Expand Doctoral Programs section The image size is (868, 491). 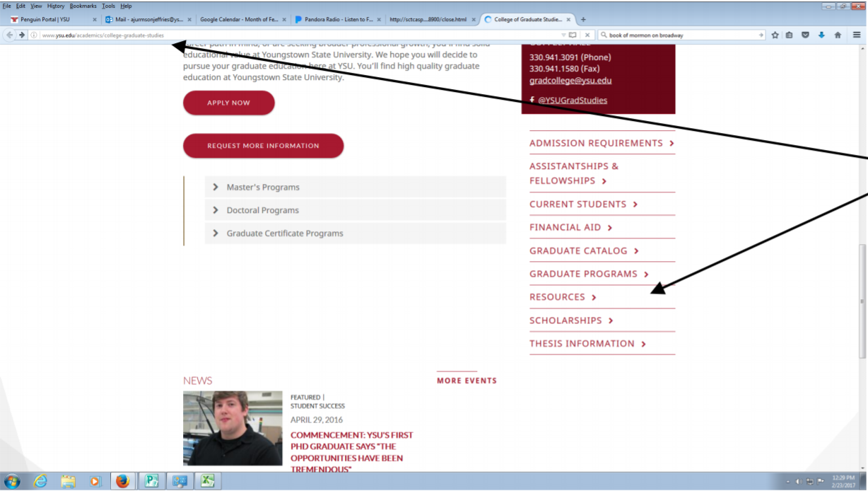[x=356, y=210]
